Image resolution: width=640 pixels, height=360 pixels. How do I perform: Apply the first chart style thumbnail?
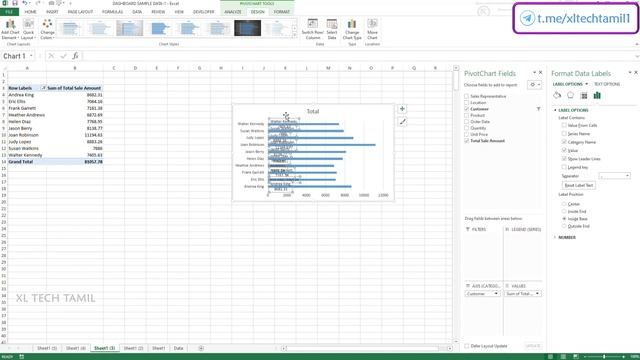tap(70, 29)
